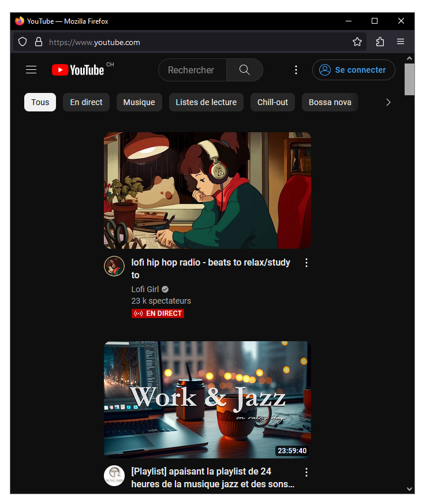The height and width of the screenshot is (504, 430).
Task: Open options menu for lofi hip hop video
Action: pyautogui.click(x=306, y=263)
